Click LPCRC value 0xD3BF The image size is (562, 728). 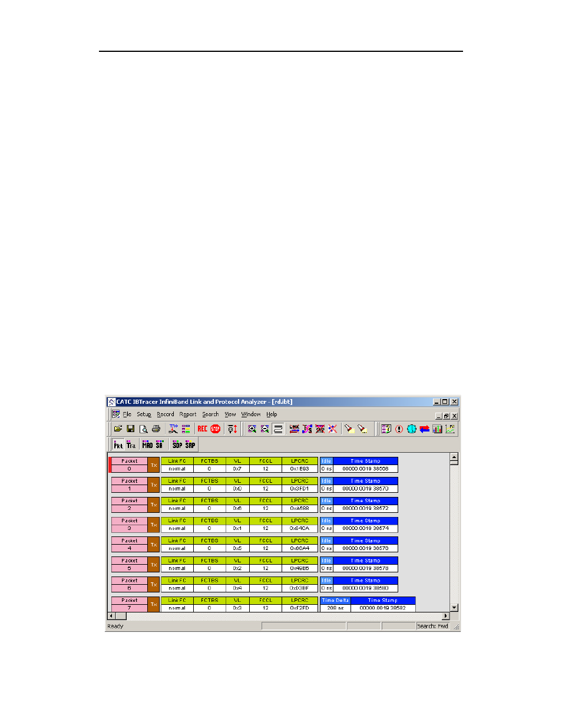(x=300, y=588)
